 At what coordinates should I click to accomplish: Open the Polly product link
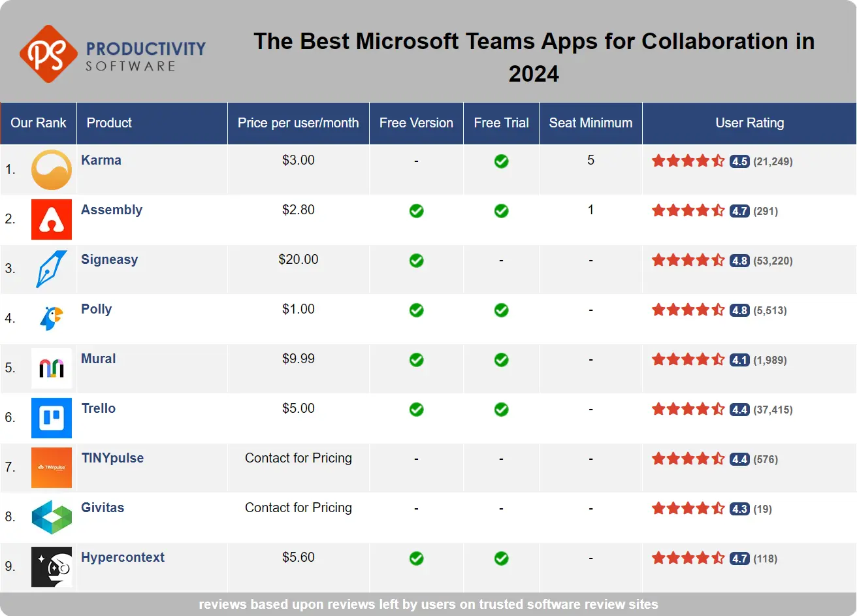(x=97, y=309)
